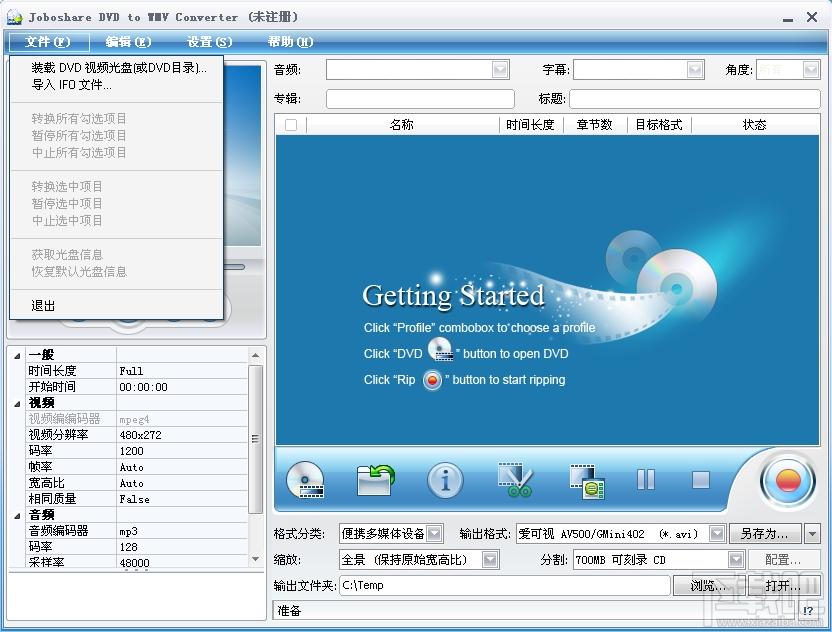Screen dimensions: 832x632
Task: Click the property panel scrollbar thumb
Action: coord(255,439)
